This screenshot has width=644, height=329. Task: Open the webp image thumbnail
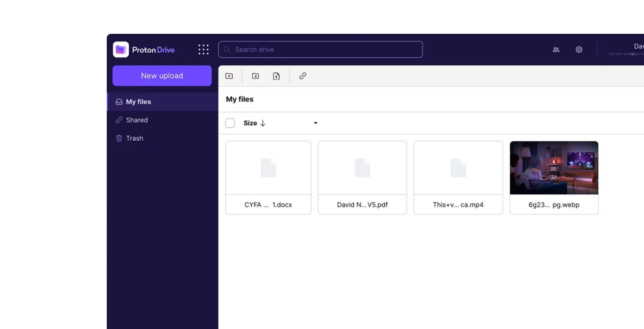(x=554, y=168)
